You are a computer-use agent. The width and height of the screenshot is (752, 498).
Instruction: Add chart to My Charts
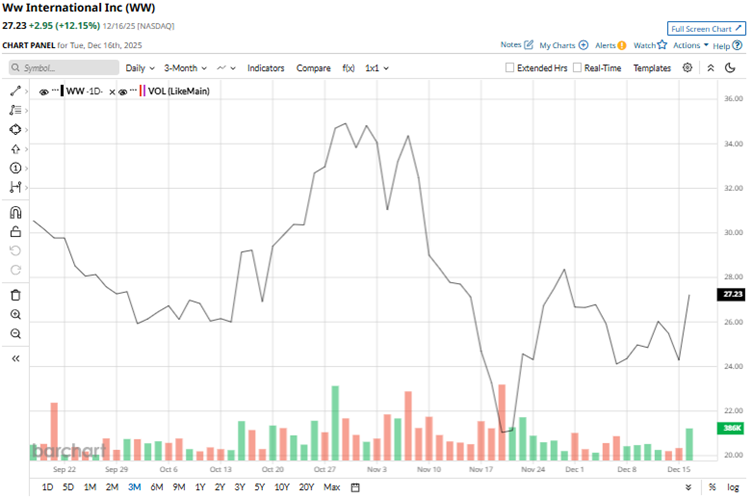click(x=564, y=45)
